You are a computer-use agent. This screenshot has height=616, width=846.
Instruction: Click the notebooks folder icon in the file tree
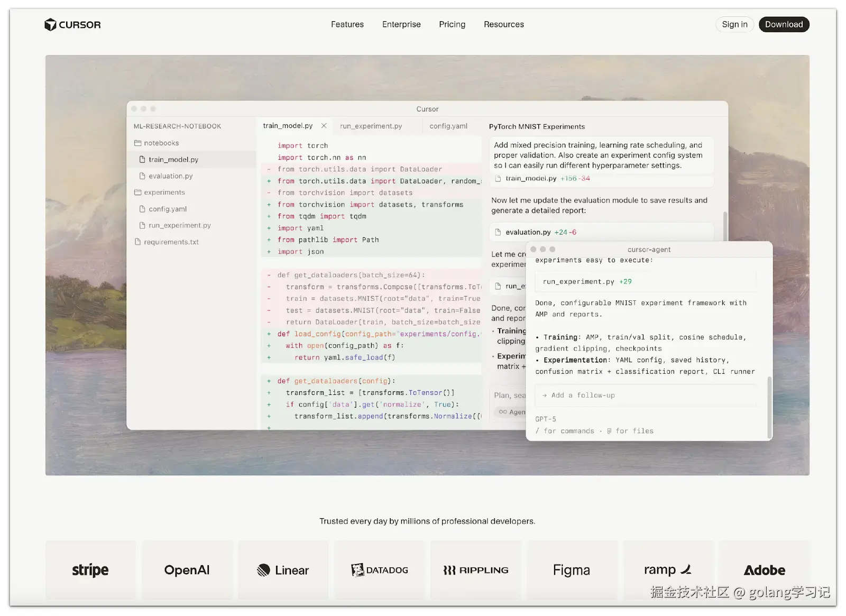(138, 143)
